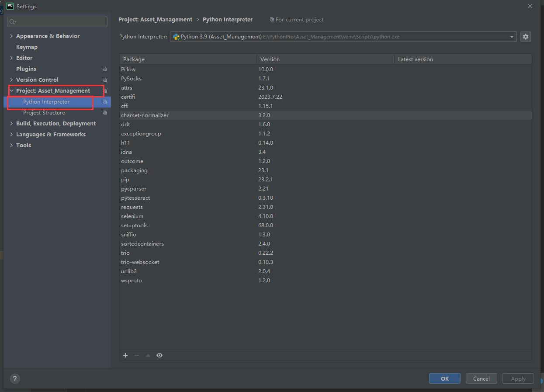Click the project-scope icon beside Plugins
Image resolution: width=544 pixels, height=392 pixels.
(x=104, y=69)
